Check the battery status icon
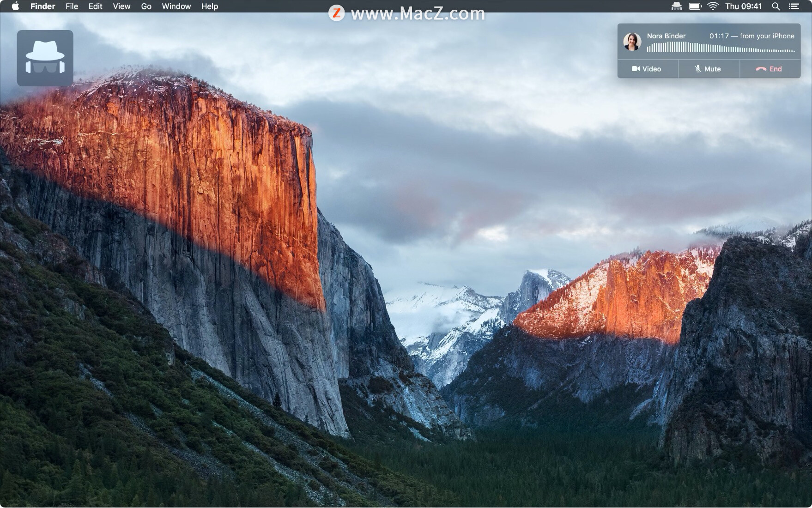This screenshot has height=508, width=812. [x=695, y=6]
